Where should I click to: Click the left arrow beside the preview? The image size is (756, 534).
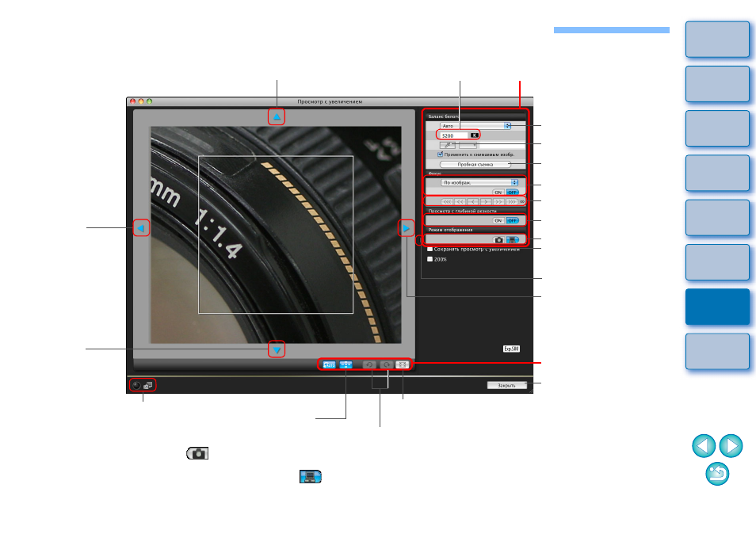coord(141,228)
